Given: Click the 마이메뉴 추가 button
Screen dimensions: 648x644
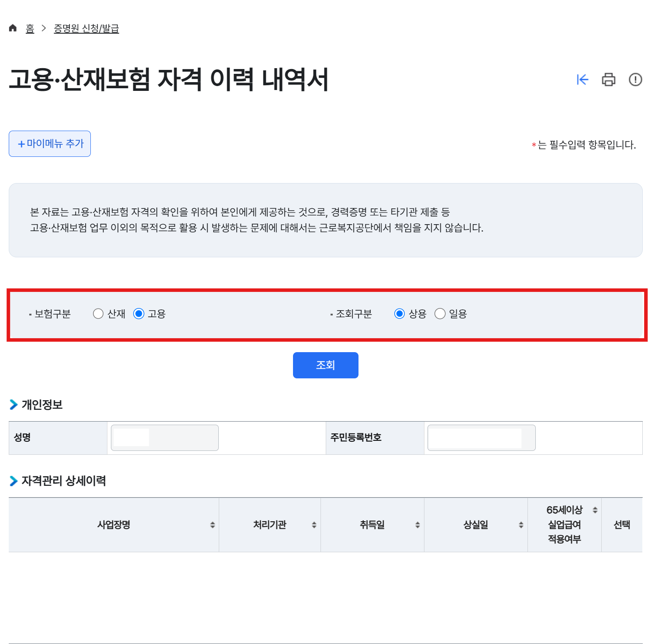Looking at the screenshot, I should (x=50, y=144).
